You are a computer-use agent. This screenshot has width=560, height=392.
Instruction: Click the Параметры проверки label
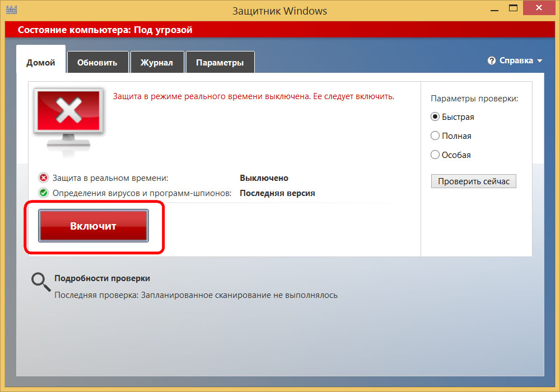point(474,99)
